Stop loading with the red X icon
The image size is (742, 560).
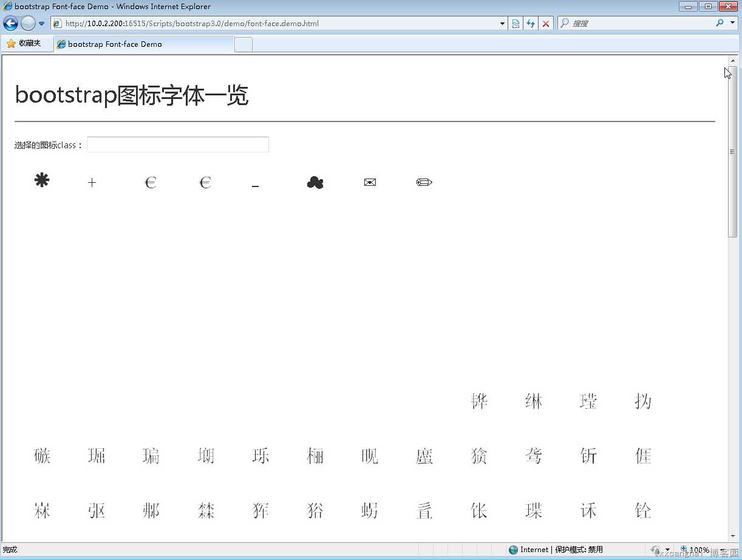coord(546,24)
